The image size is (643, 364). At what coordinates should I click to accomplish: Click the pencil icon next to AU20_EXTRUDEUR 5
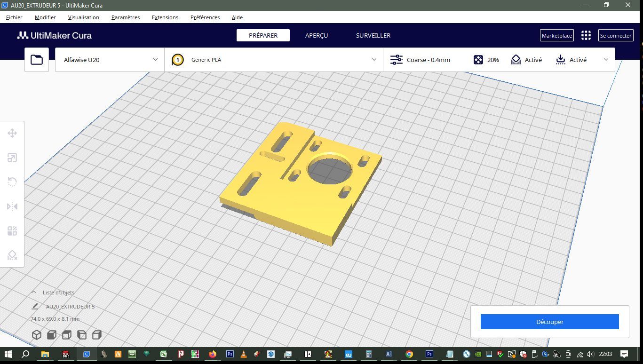coord(35,306)
